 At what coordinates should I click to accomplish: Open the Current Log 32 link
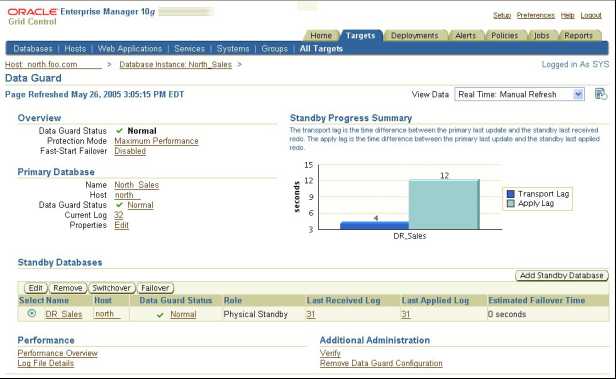(119, 215)
